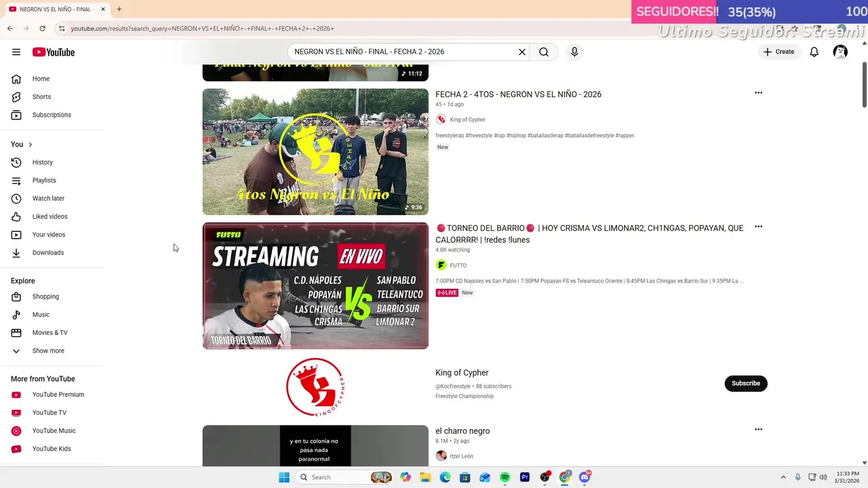Open the taskbar clock and date

coord(847,477)
